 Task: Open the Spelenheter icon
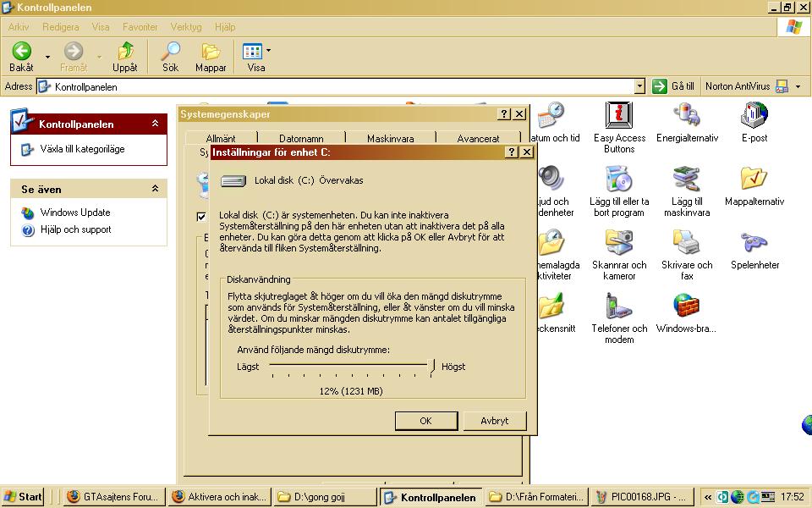[754, 250]
